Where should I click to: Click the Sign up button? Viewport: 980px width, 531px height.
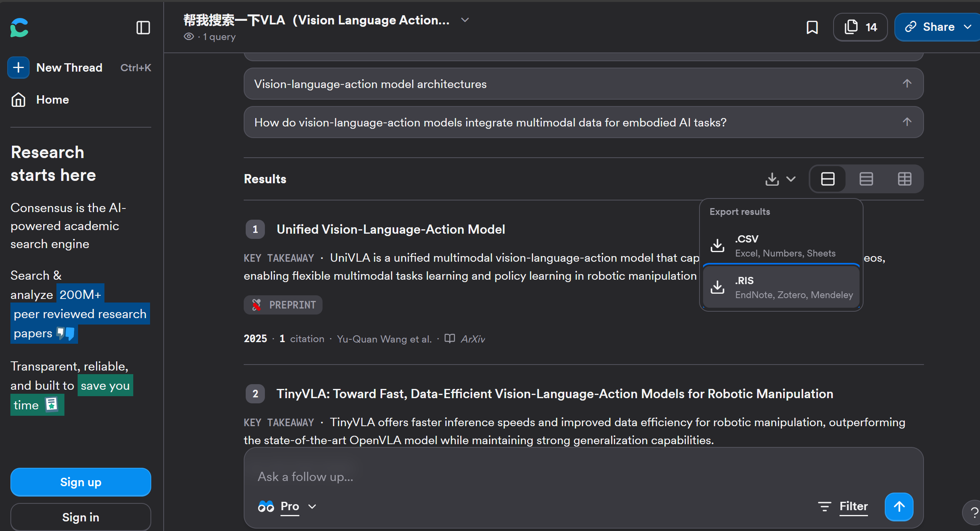coord(80,482)
